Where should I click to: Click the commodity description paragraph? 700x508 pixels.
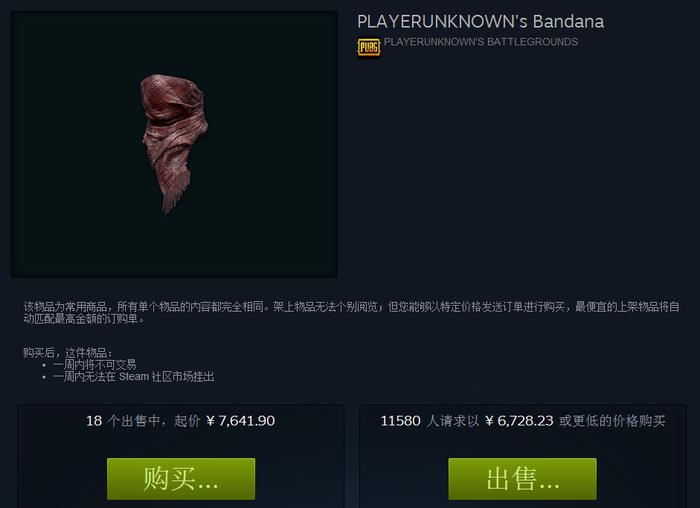click(x=351, y=312)
